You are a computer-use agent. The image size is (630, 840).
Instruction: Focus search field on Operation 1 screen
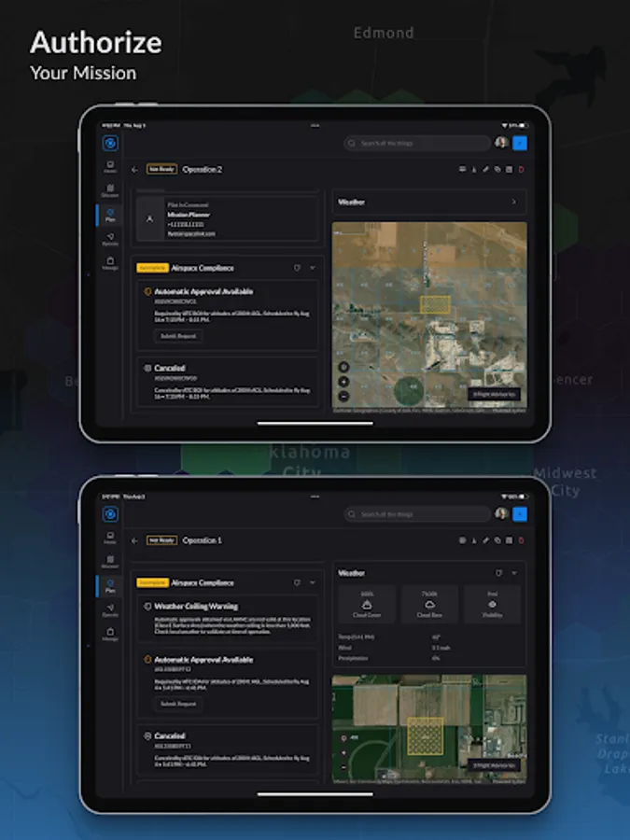coord(417,514)
